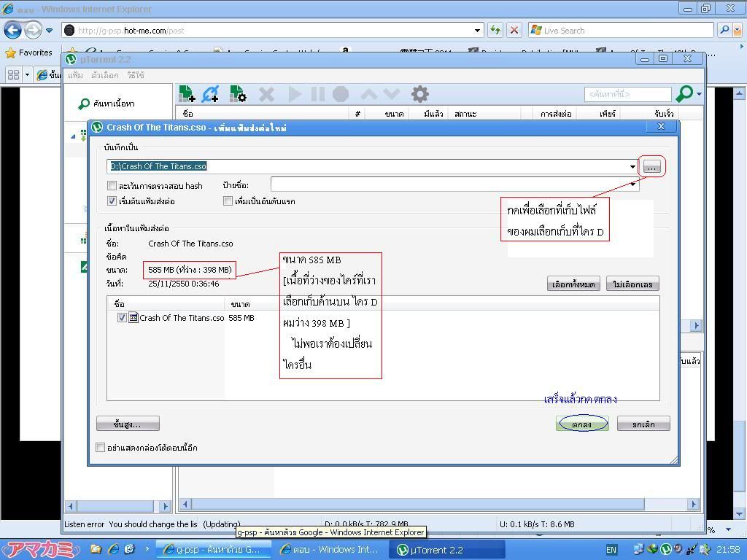This screenshot has width=747, height=560.
Task: Open uTorrent Preferences gear icon
Action: tap(419, 94)
